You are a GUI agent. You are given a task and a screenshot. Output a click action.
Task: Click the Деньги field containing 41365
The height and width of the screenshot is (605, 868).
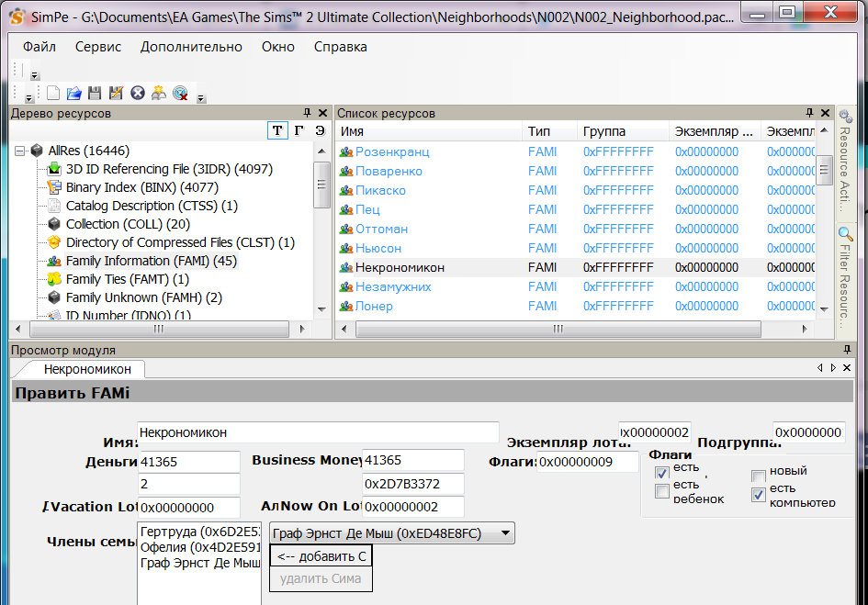[188, 461]
